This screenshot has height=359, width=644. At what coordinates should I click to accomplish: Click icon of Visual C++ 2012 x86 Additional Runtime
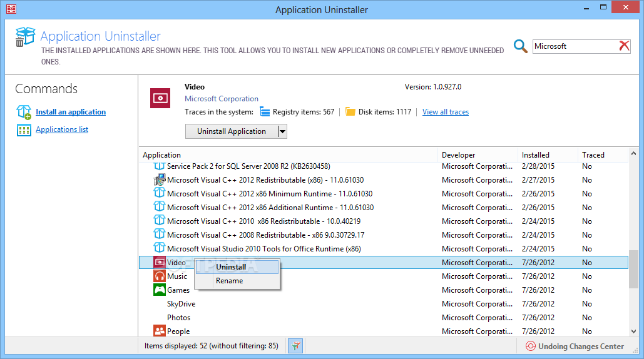[160, 206]
